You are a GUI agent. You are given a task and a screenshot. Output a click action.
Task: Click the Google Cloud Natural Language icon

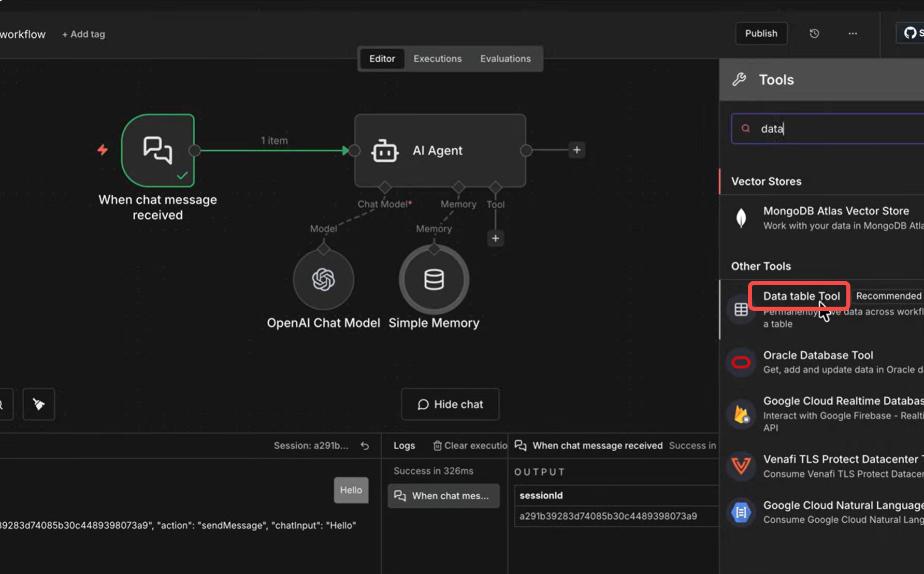click(x=741, y=512)
